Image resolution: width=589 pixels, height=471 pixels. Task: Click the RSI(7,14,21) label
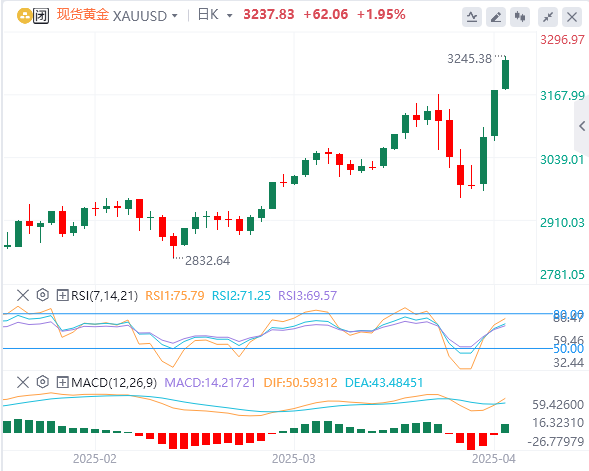click(x=104, y=296)
